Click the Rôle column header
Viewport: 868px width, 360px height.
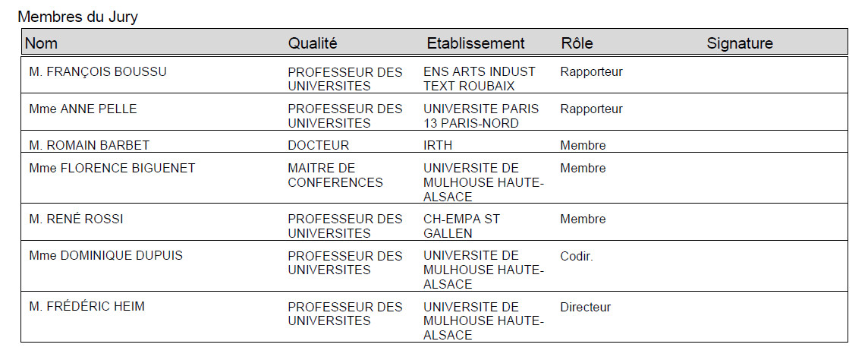point(577,43)
